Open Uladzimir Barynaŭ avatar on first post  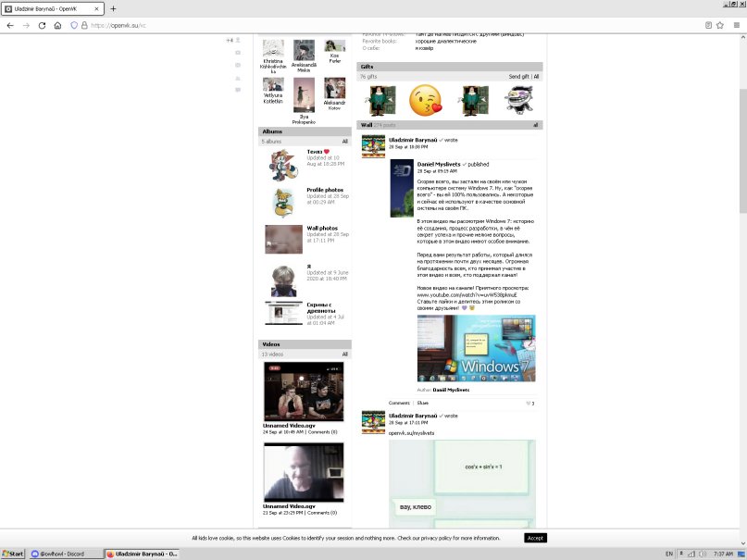pos(373,146)
